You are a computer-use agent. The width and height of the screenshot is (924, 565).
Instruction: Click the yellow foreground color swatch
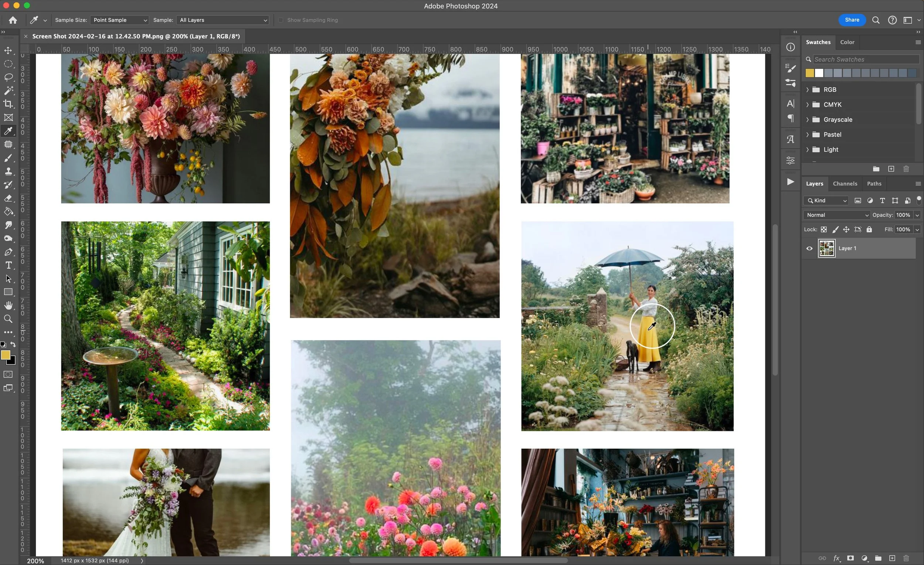(x=5, y=355)
